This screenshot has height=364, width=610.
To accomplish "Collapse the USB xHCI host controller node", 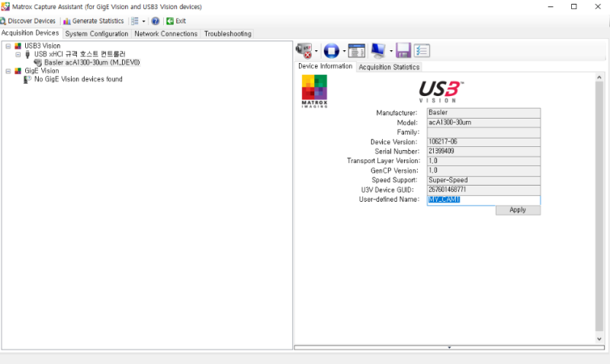I will pyautogui.click(x=18, y=54).
